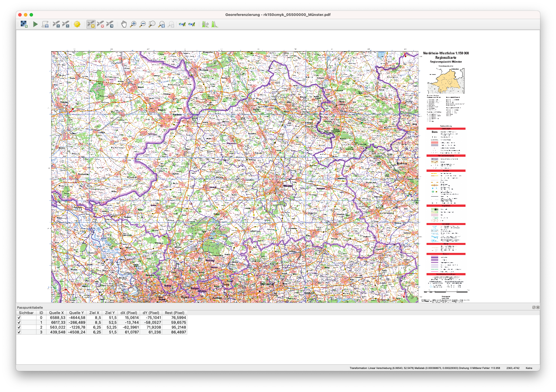556x392 pixels.
Task: Select Rest cell 59,6575
Action: (174, 322)
